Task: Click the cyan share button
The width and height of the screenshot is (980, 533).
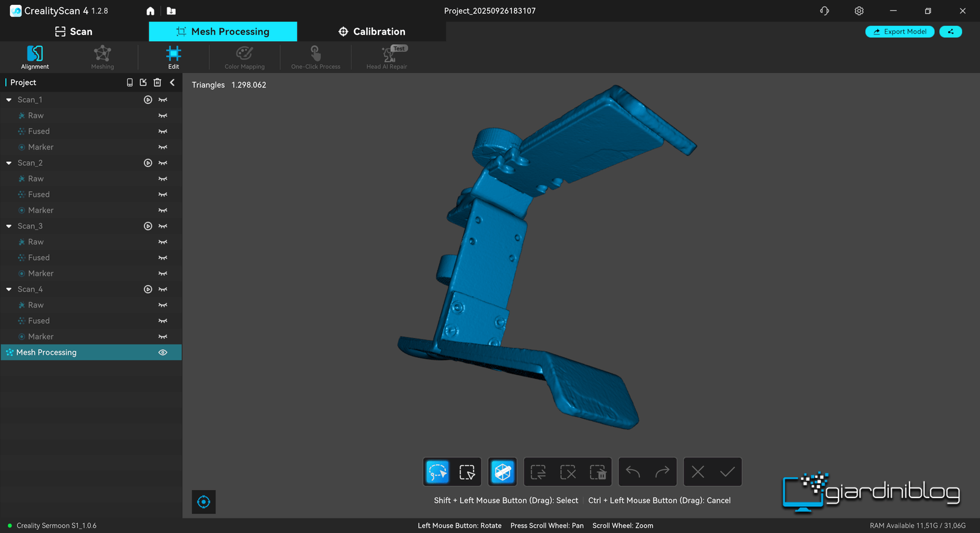Action: pyautogui.click(x=951, y=32)
